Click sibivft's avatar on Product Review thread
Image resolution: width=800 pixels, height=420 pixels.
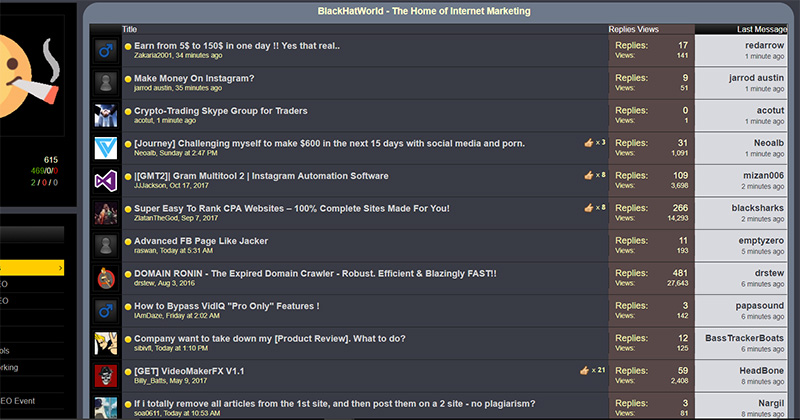tap(106, 343)
